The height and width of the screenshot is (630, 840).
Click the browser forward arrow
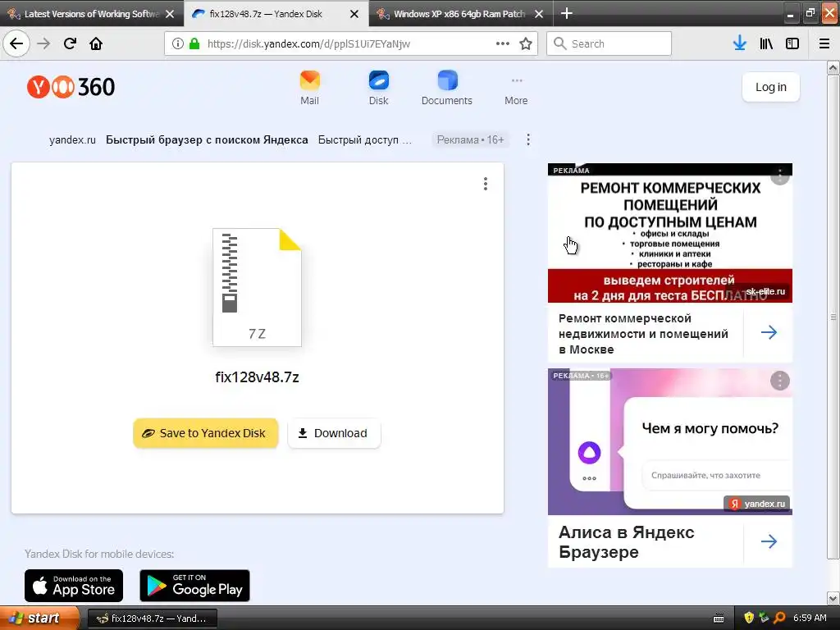click(43, 43)
